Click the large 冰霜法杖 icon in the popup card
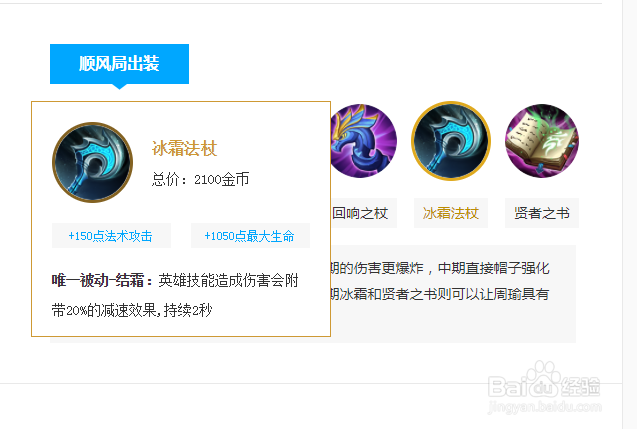The height and width of the screenshot is (429, 637). coord(93,162)
